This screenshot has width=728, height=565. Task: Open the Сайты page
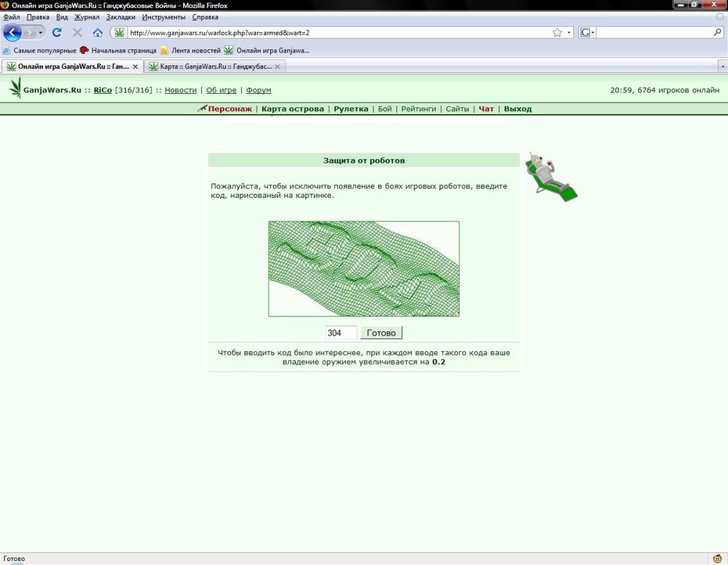[457, 109]
